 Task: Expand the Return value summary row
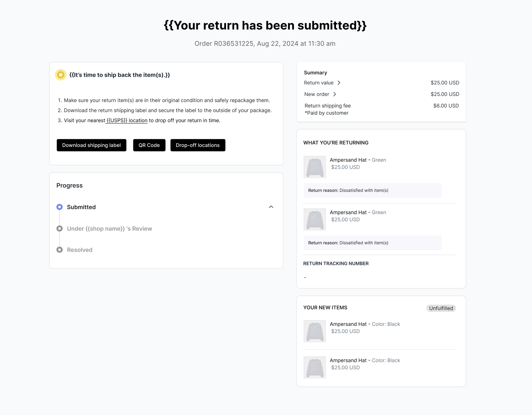(x=339, y=83)
